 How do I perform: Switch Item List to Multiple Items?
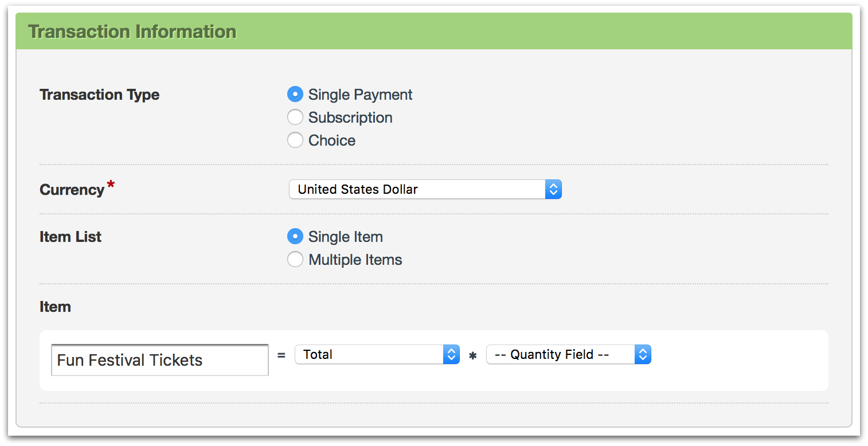click(295, 260)
